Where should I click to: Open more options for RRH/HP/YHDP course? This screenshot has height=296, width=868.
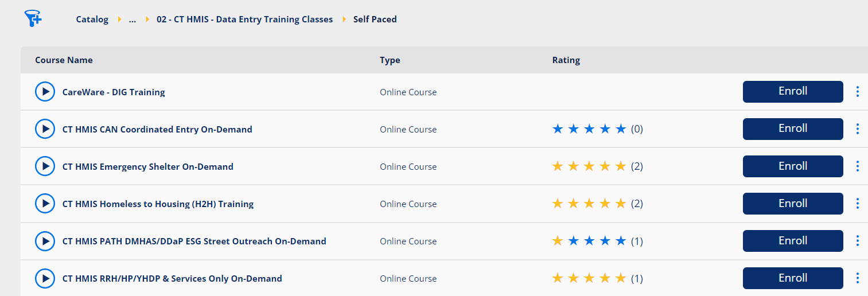[858, 278]
